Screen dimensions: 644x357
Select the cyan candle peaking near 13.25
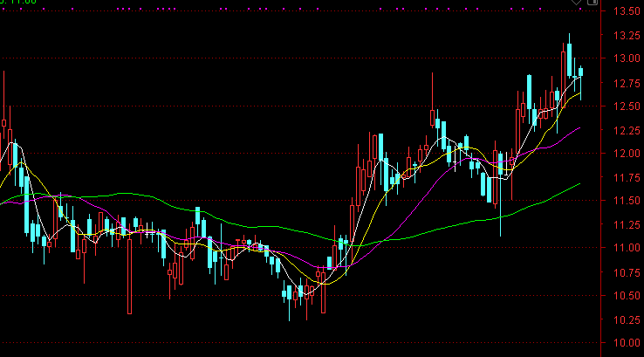click(x=569, y=60)
